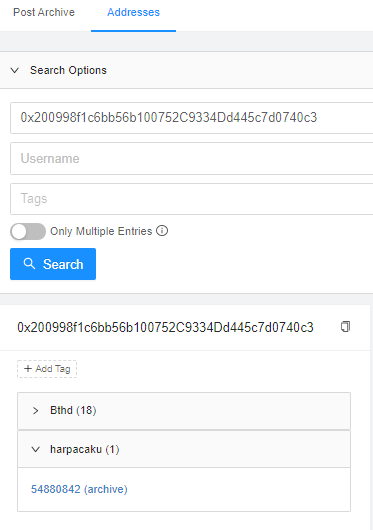Image resolution: width=373 pixels, height=530 pixels.
Task: Click the info icon beside Only Multiple Entries
Action: tap(162, 231)
